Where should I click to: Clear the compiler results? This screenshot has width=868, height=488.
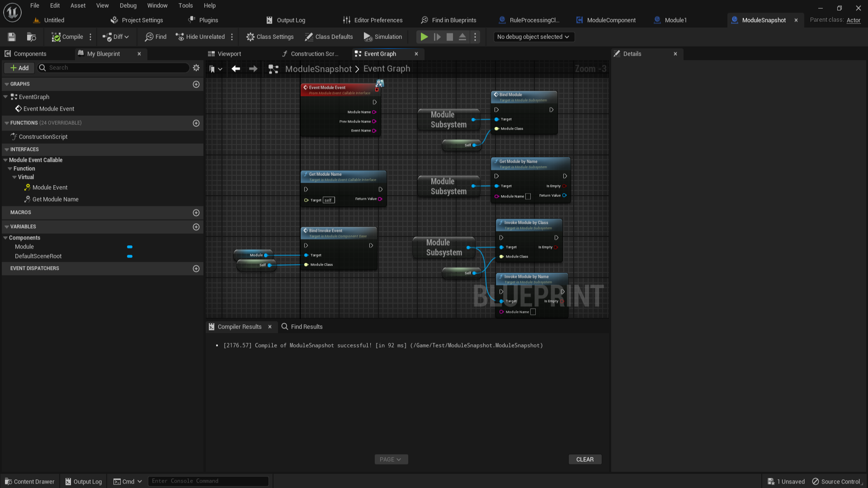click(x=585, y=460)
